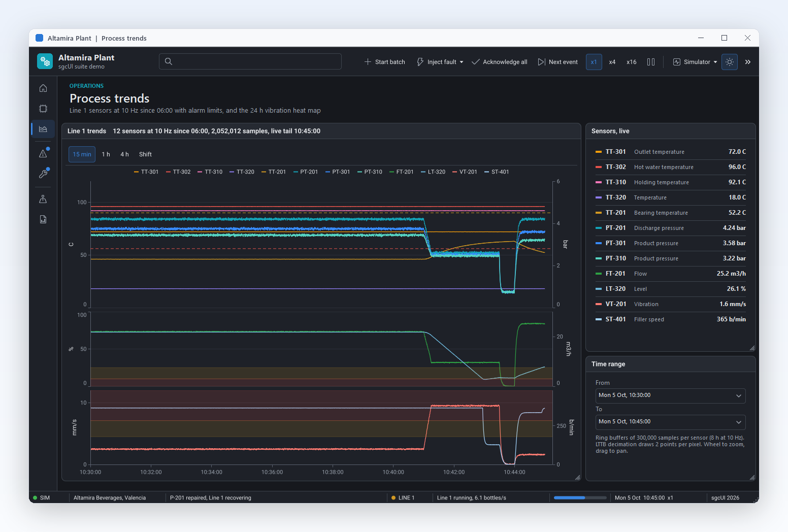788x532 pixels.
Task: Toggle ST-401 series in chart legend
Action: click(497, 172)
